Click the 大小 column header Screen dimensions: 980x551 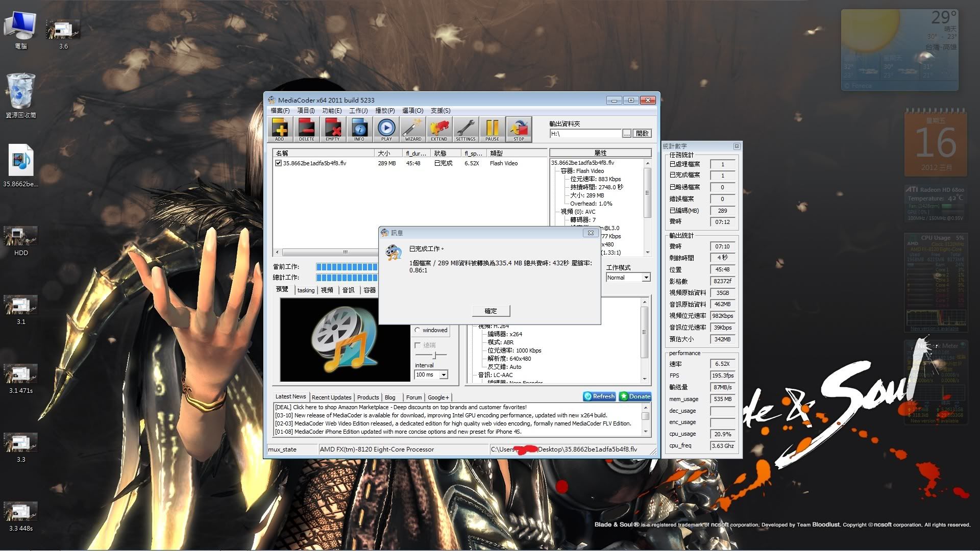(x=388, y=153)
